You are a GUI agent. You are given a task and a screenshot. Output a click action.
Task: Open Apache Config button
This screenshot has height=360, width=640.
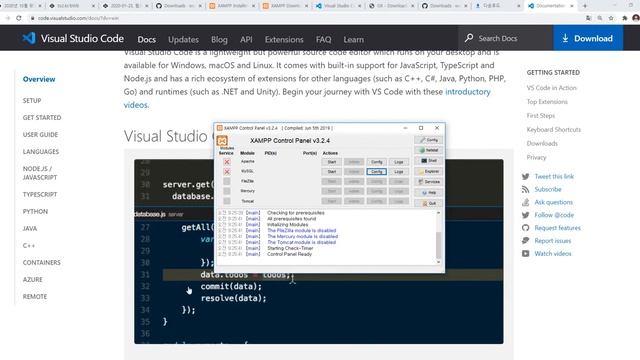coord(376,162)
